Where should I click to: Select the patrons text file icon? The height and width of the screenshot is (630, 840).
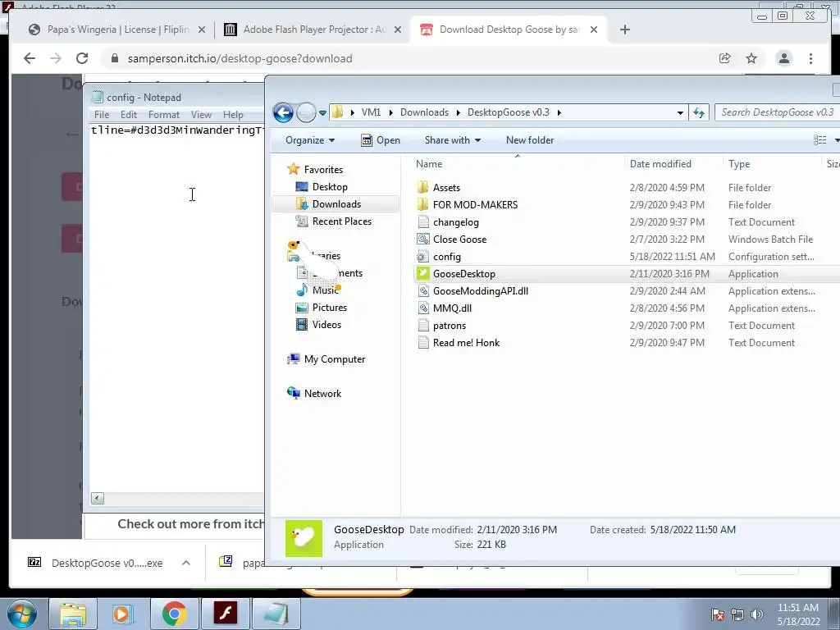coord(423,325)
